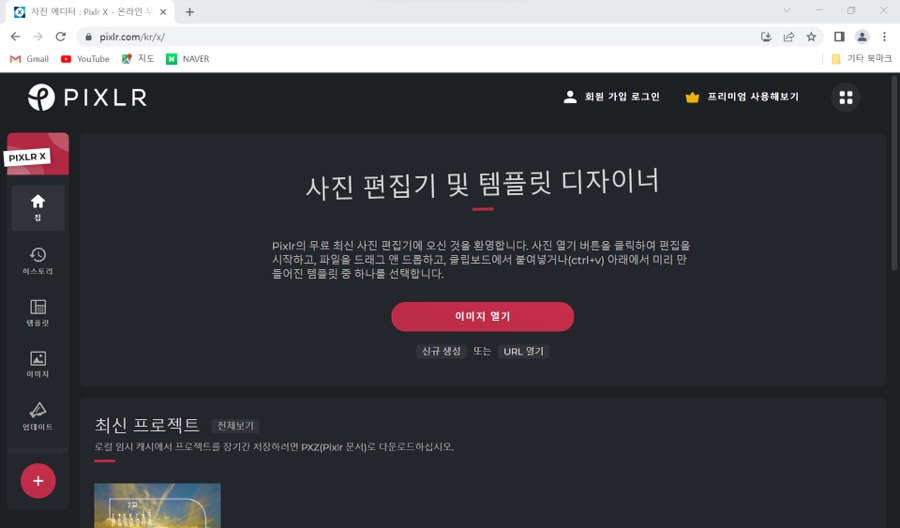Reload the page with refresh icon
Screen dimensions: 900x528
tap(60, 37)
